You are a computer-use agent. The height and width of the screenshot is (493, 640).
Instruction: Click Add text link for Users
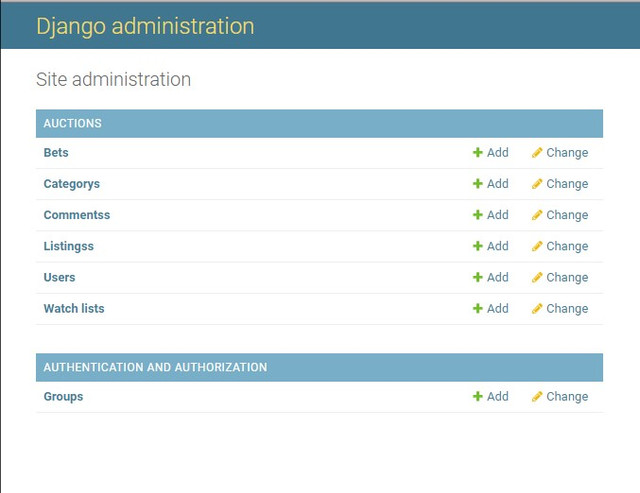(498, 278)
